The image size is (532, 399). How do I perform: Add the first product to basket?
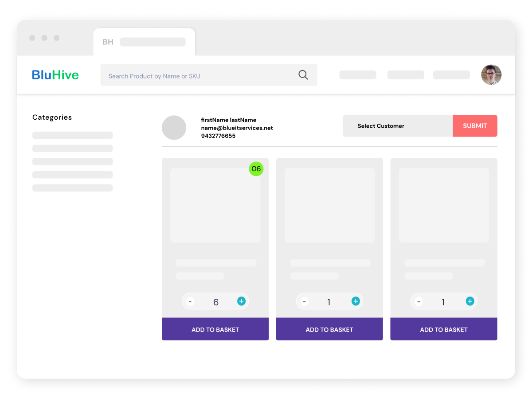point(215,329)
